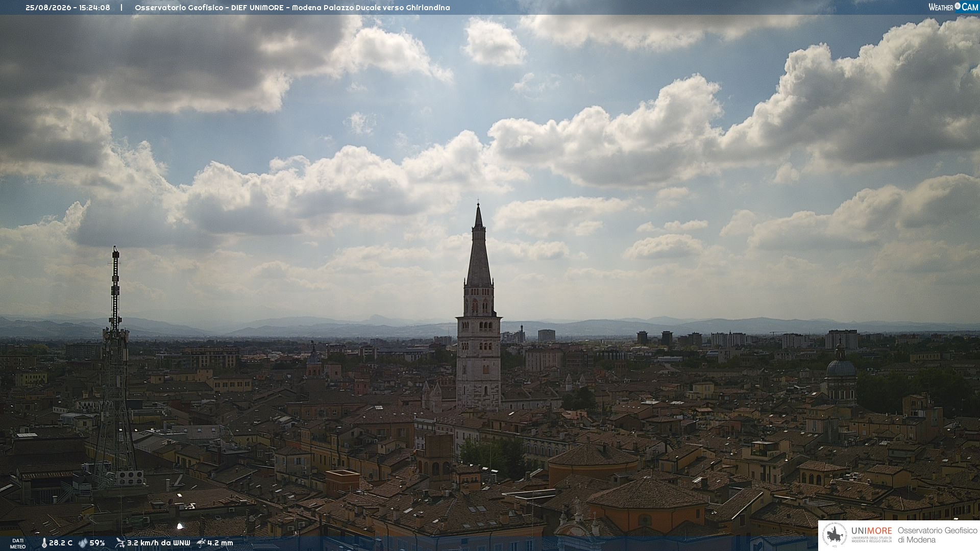Click the wind anemometer icon

[120, 543]
